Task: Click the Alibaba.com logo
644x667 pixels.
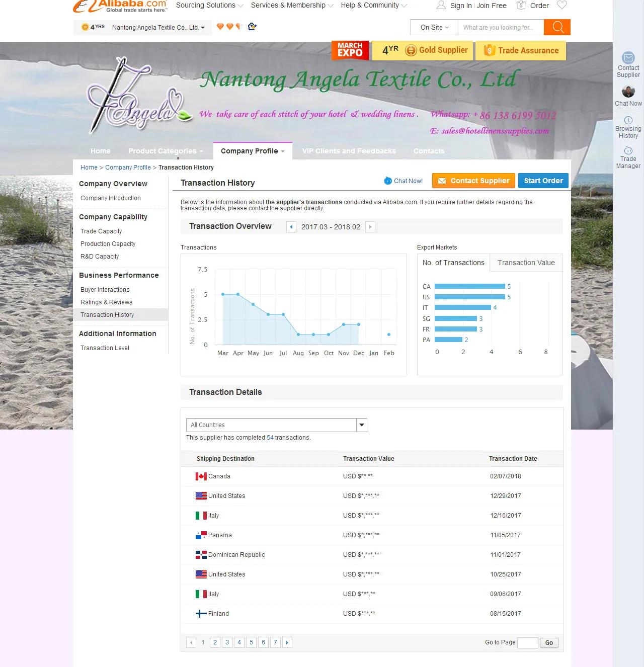Action: click(x=120, y=6)
